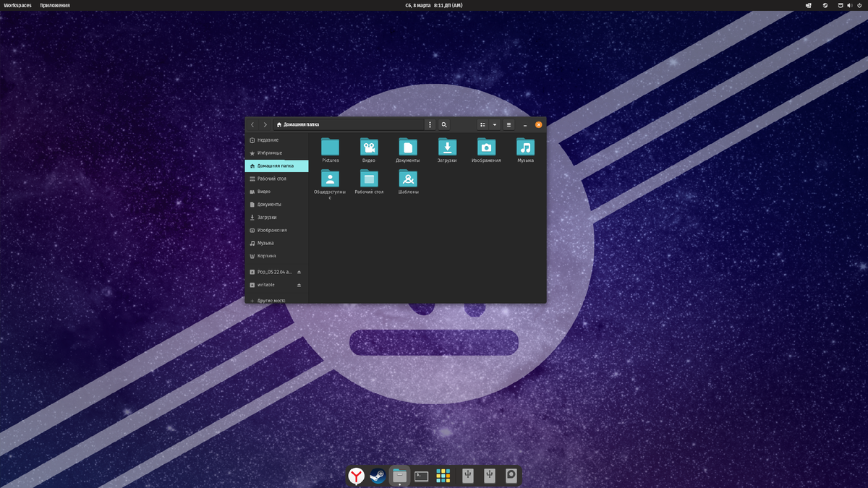Open the power menu in top bar
This screenshot has height=488, width=868.
coord(859,5)
